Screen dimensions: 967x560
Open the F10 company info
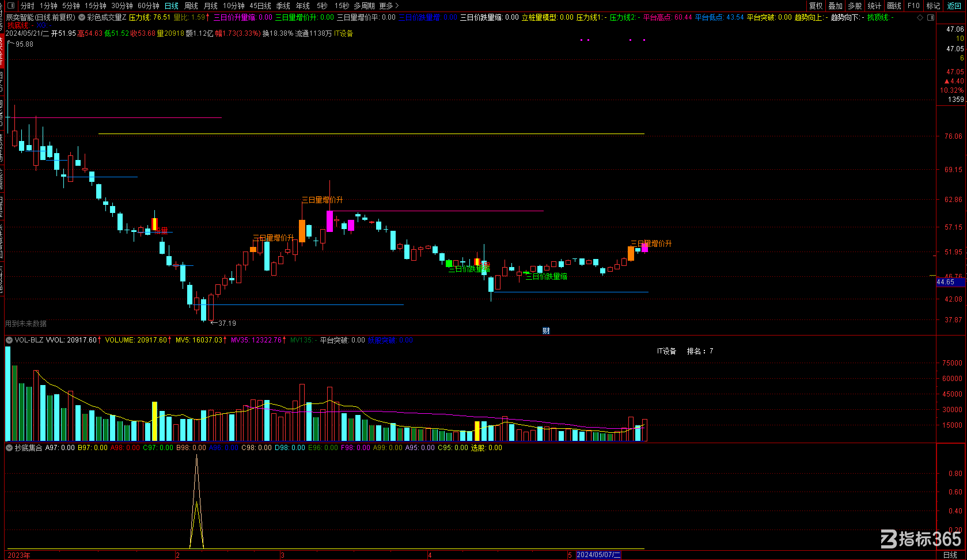tap(913, 6)
